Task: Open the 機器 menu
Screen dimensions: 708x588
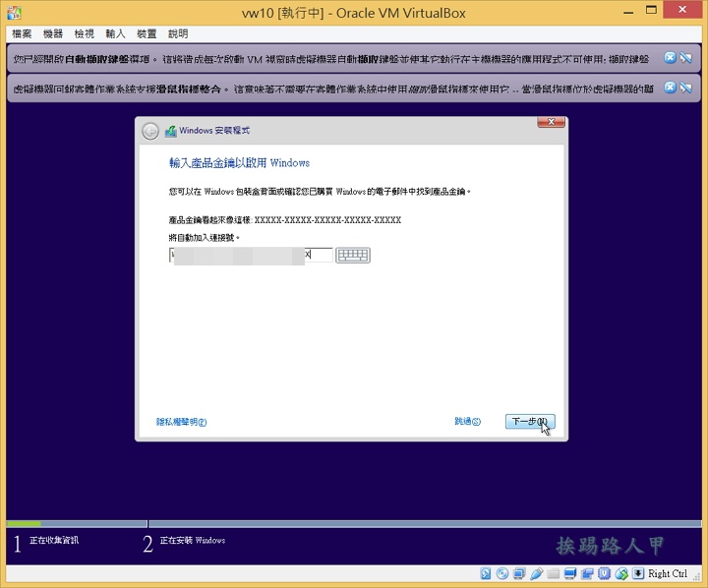Action: click(53, 33)
